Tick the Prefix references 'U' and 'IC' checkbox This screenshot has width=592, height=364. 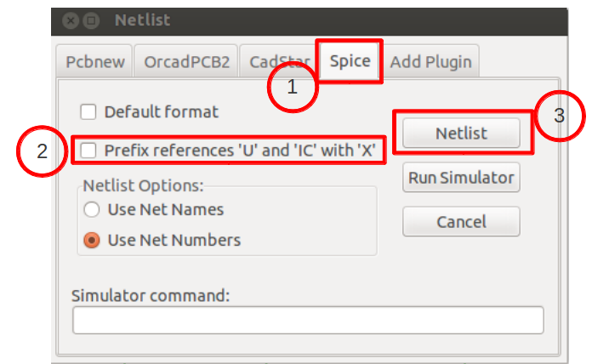click(x=88, y=151)
